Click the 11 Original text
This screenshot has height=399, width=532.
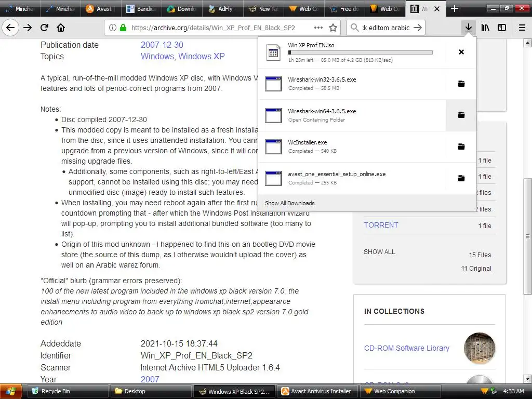pyautogui.click(x=476, y=269)
